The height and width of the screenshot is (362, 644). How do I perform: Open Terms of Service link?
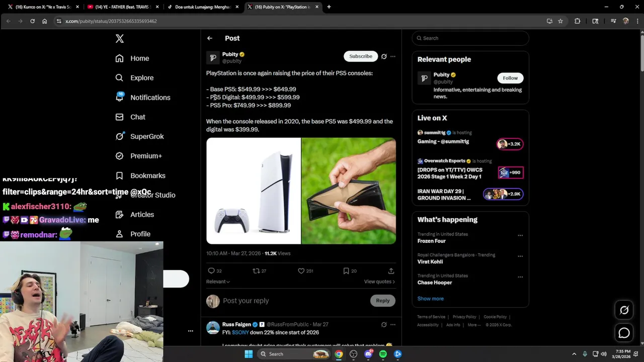pos(431,317)
